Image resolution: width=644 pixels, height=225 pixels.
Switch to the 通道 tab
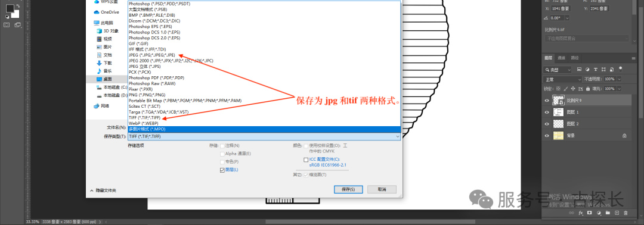coord(562,58)
